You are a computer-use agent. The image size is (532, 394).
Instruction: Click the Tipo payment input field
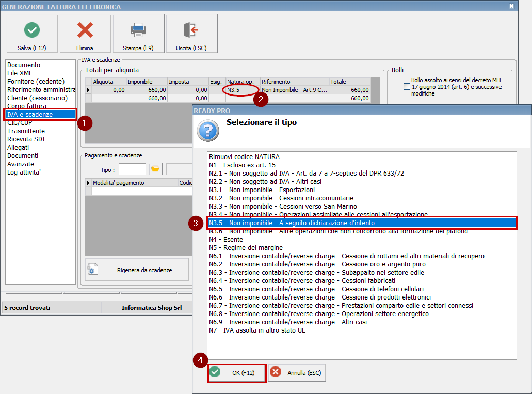pos(132,169)
